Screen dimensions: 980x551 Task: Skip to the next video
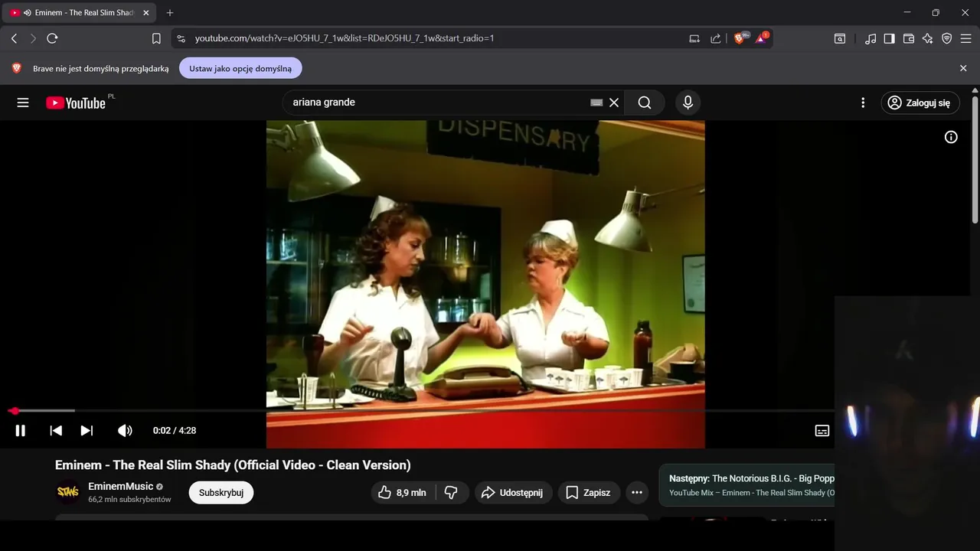coord(87,431)
